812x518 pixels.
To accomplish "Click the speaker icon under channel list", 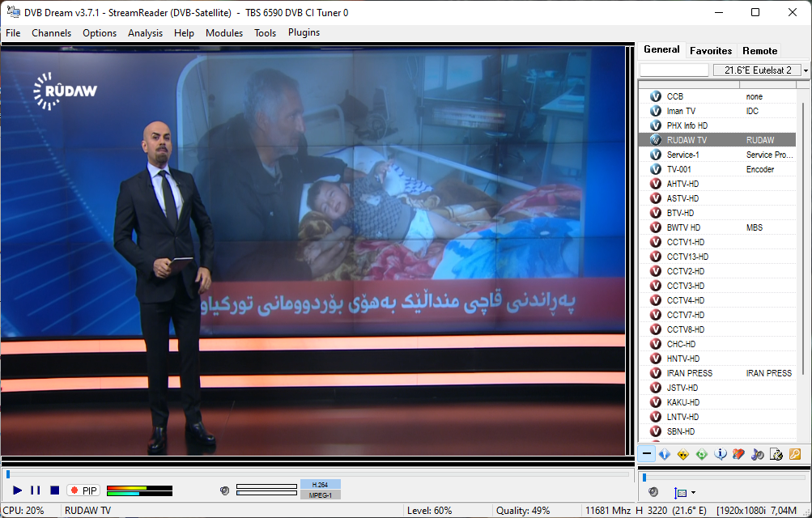I will point(653,492).
